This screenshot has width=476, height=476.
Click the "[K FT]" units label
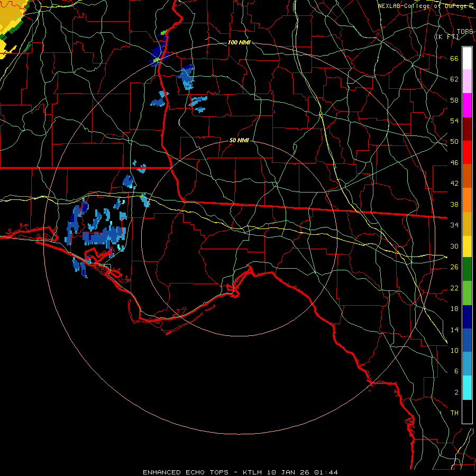pyautogui.click(x=447, y=36)
